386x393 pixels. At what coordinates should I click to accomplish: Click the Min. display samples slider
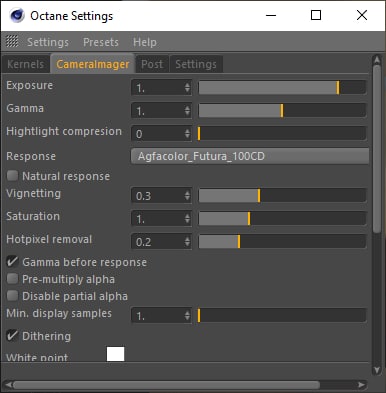click(282, 316)
